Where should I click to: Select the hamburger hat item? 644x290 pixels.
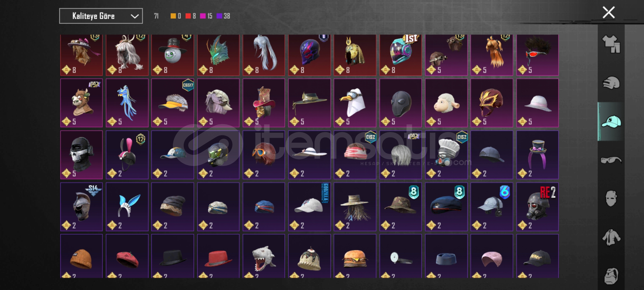pyautogui.click(x=355, y=256)
